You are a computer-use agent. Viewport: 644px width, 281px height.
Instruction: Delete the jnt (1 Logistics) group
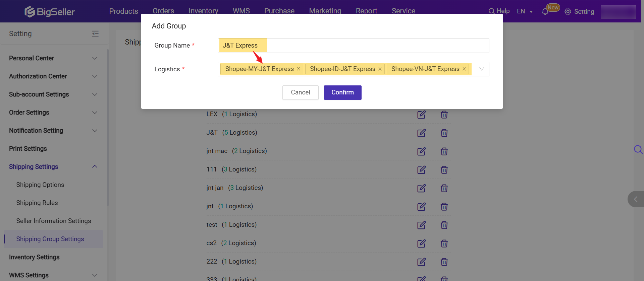pyautogui.click(x=444, y=207)
